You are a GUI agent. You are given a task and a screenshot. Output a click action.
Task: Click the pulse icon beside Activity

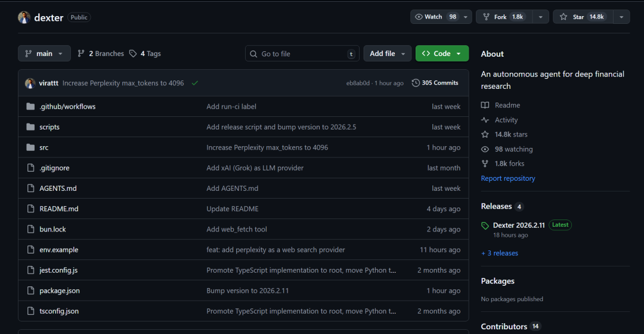485,120
